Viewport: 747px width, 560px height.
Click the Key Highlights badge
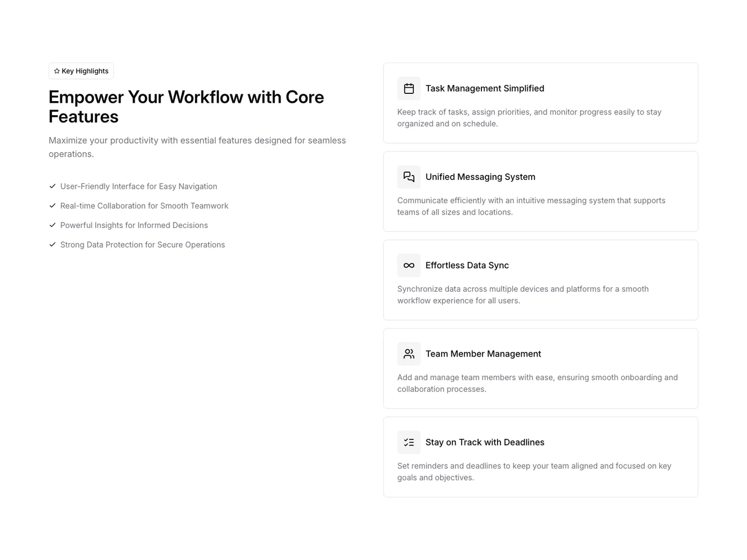click(x=81, y=71)
